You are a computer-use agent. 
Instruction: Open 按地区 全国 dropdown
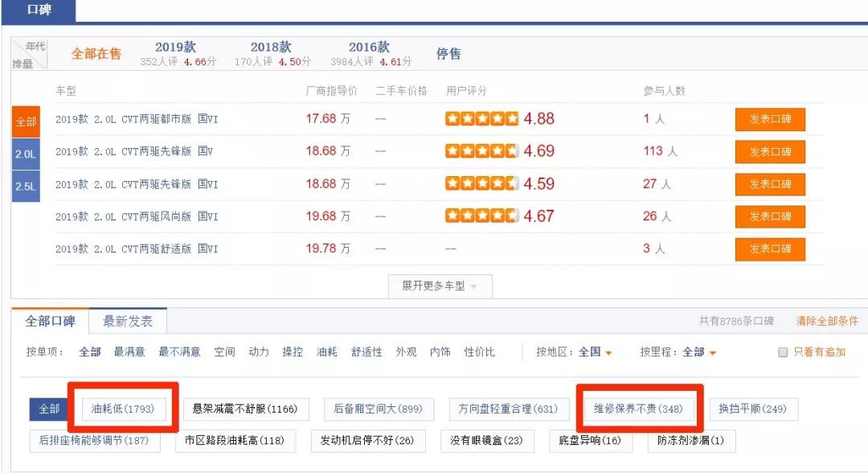coord(595,352)
